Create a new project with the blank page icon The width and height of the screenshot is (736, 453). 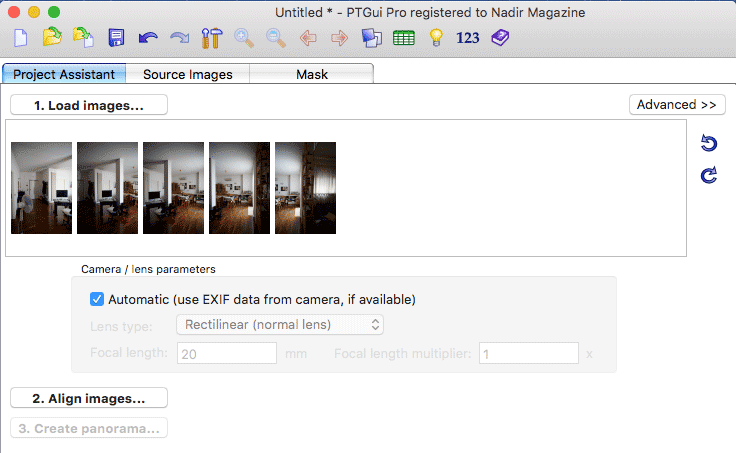pos(21,38)
